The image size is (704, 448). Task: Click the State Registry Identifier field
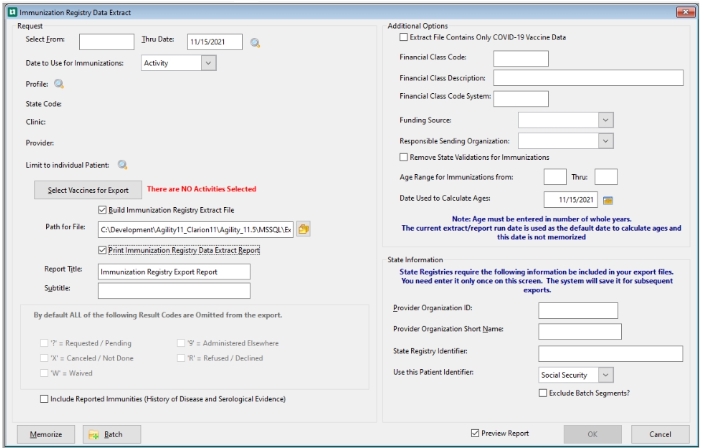click(x=611, y=353)
